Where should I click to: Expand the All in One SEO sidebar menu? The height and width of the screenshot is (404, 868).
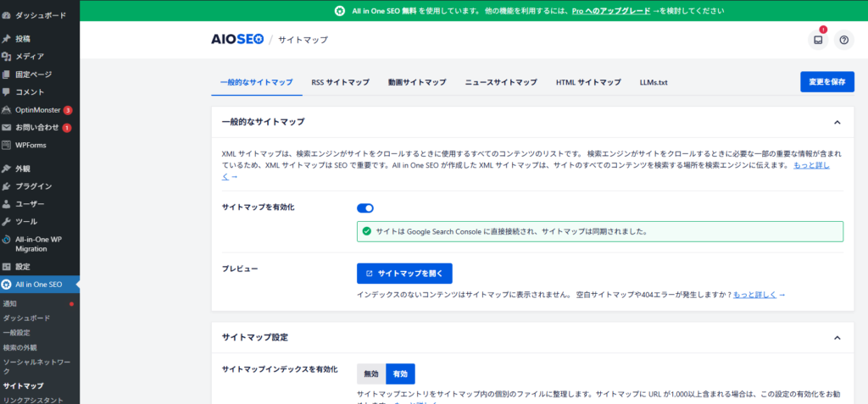click(x=40, y=285)
